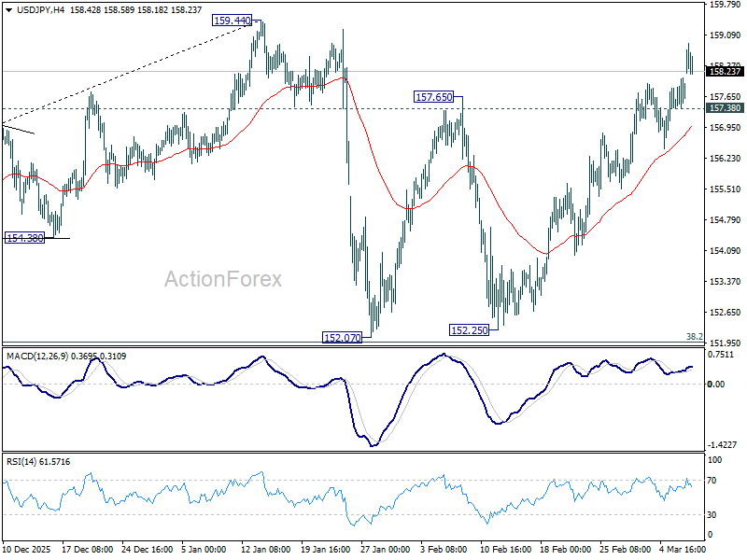Viewport: 747px width, 560px height.
Task: Select the 159.440 price label marker
Action: click(232, 20)
